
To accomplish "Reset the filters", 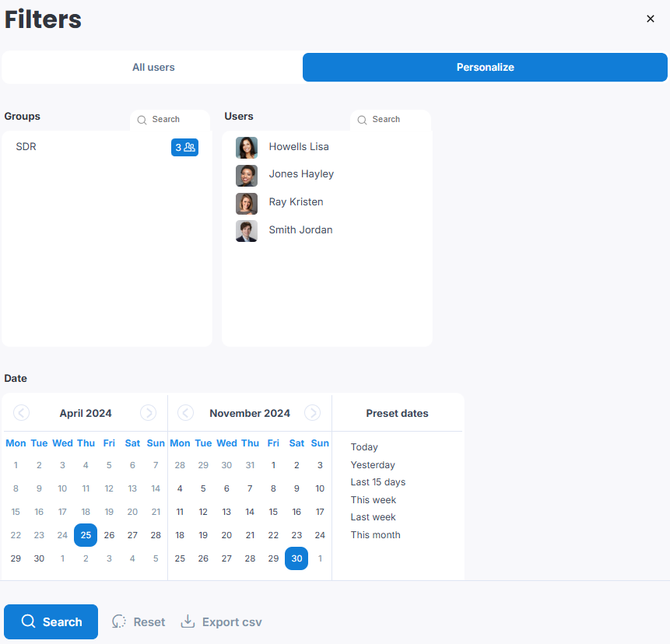I will (x=139, y=621).
